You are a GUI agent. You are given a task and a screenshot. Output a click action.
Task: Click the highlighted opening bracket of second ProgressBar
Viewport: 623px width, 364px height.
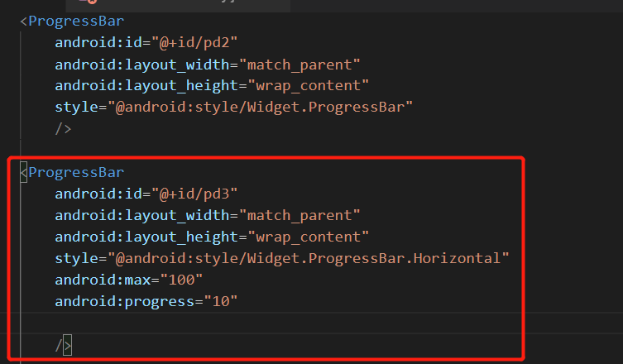pos(24,172)
